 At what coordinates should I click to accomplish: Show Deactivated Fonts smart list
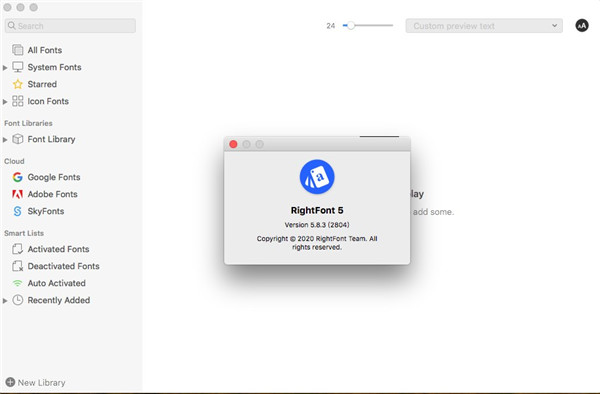(x=64, y=266)
